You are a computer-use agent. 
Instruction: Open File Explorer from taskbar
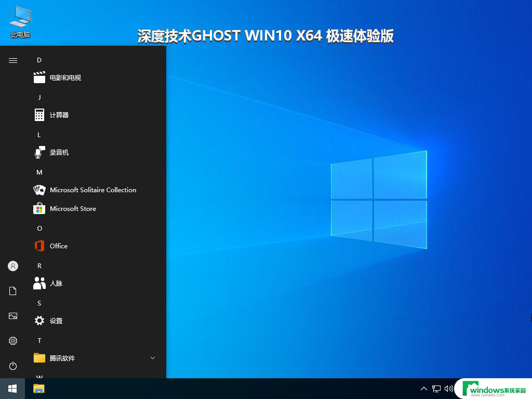click(39, 389)
